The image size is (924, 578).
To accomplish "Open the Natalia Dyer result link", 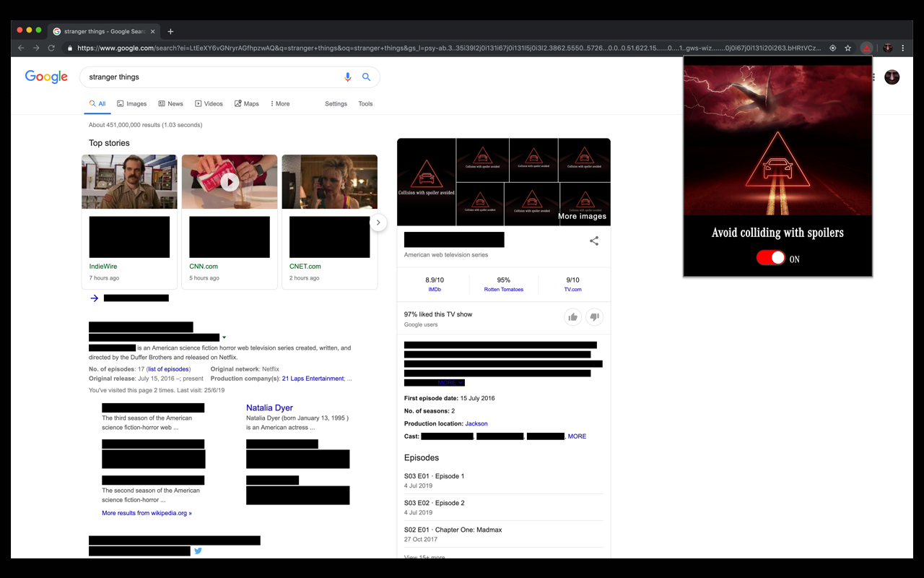I will click(269, 407).
